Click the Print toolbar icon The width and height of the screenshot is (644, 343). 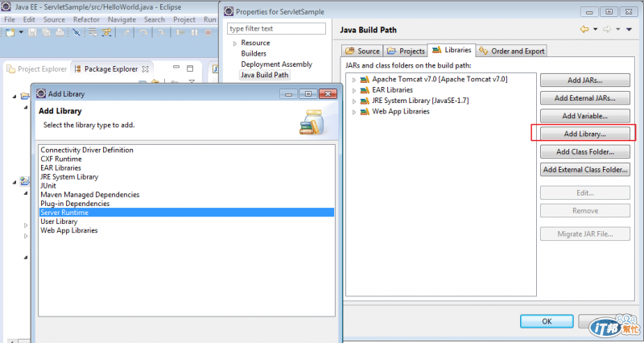[x=60, y=32]
